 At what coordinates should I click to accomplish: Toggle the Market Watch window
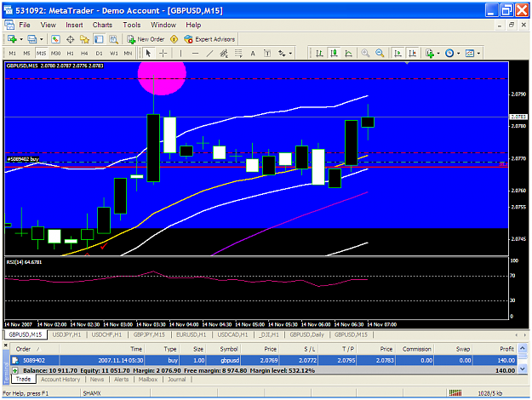(55, 39)
